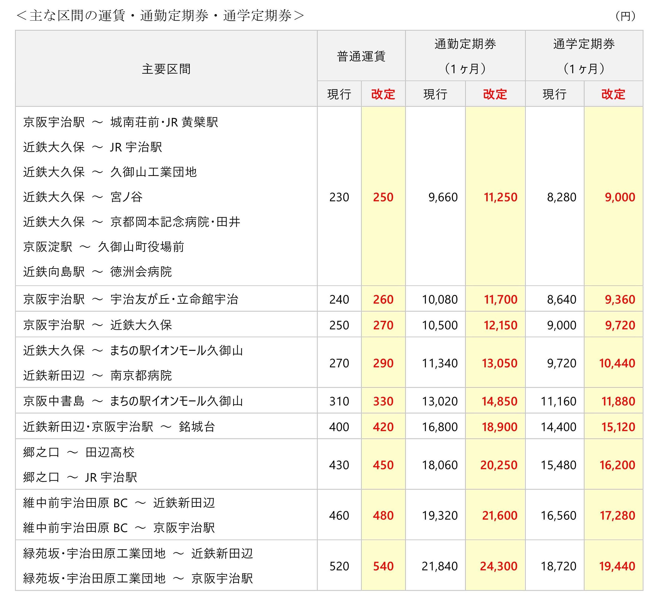This screenshot has height=616, width=672.
Task: Click the revised commuter pass 13,050
Action: 500,363
